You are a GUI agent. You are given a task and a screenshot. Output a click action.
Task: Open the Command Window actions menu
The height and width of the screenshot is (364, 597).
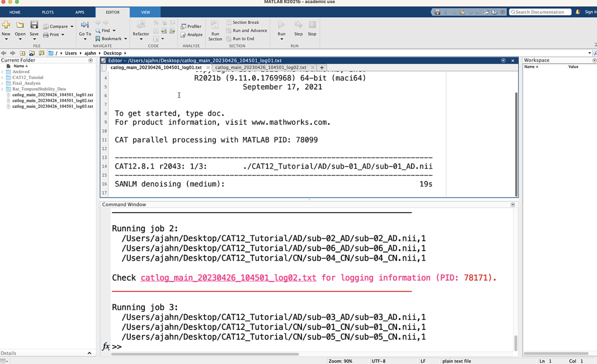[x=513, y=205]
